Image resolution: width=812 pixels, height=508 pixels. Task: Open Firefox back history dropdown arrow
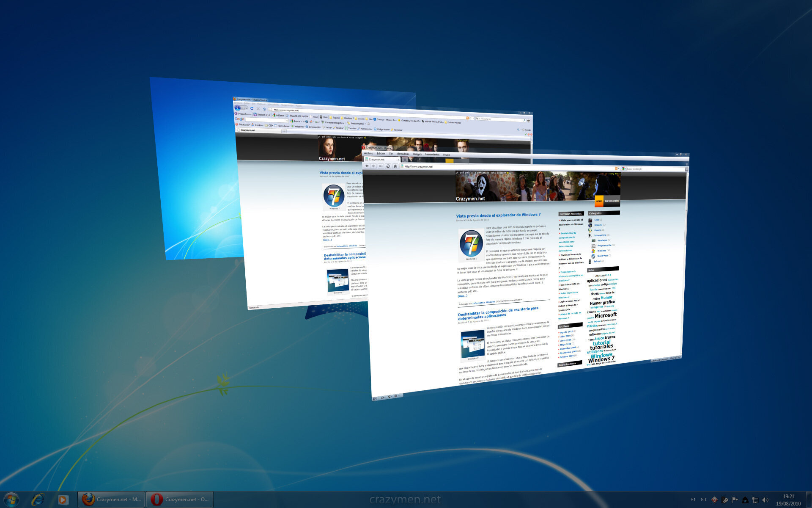click(x=247, y=108)
